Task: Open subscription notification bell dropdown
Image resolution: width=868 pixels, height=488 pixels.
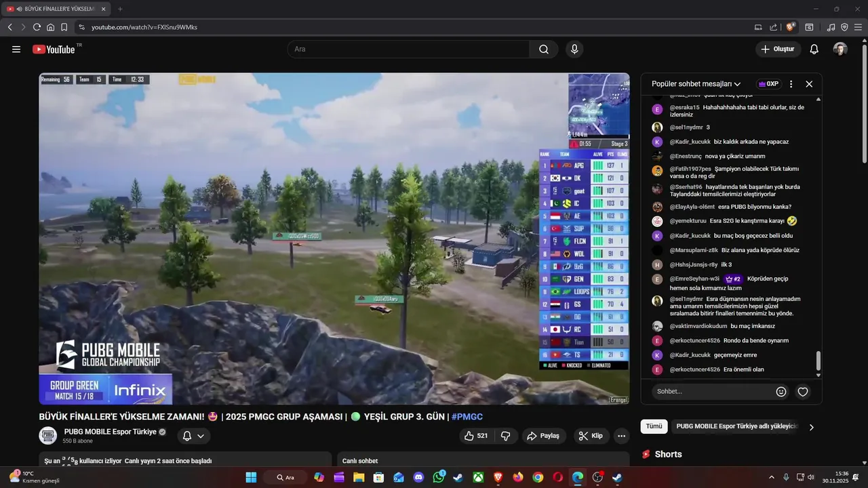Action: pyautogui.click(x=193, y=436)
